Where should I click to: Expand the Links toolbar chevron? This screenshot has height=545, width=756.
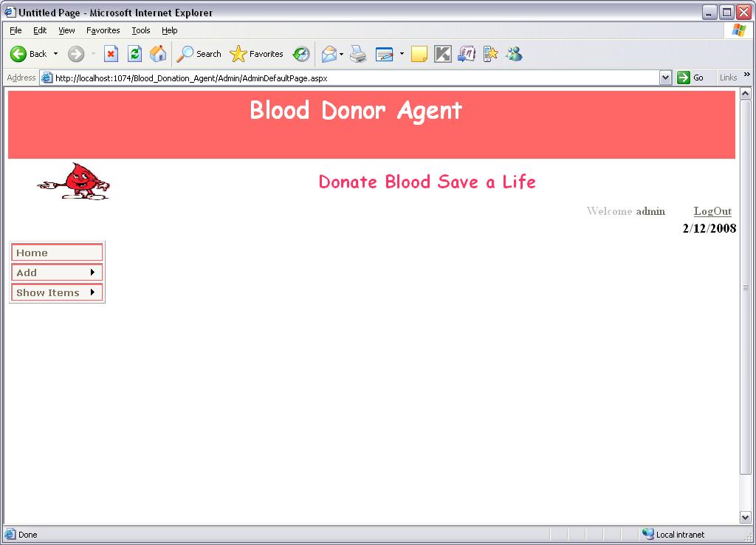pyautogui.click(x=747, y=75)
